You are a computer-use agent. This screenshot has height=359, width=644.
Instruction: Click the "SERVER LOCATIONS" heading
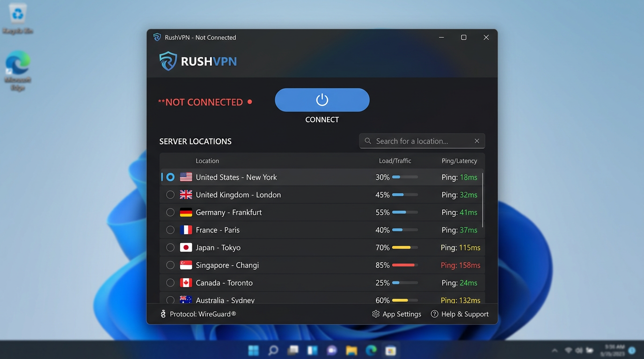[x=196, y=141]
